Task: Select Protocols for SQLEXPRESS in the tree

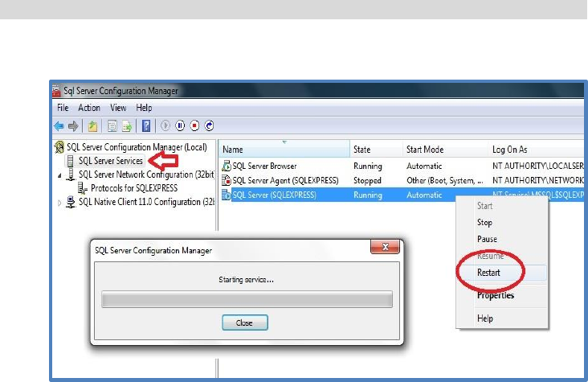Action: tap(134, 188)
